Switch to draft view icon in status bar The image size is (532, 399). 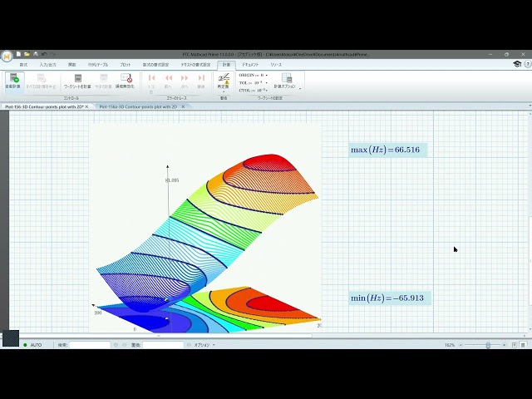coord(523,345)
